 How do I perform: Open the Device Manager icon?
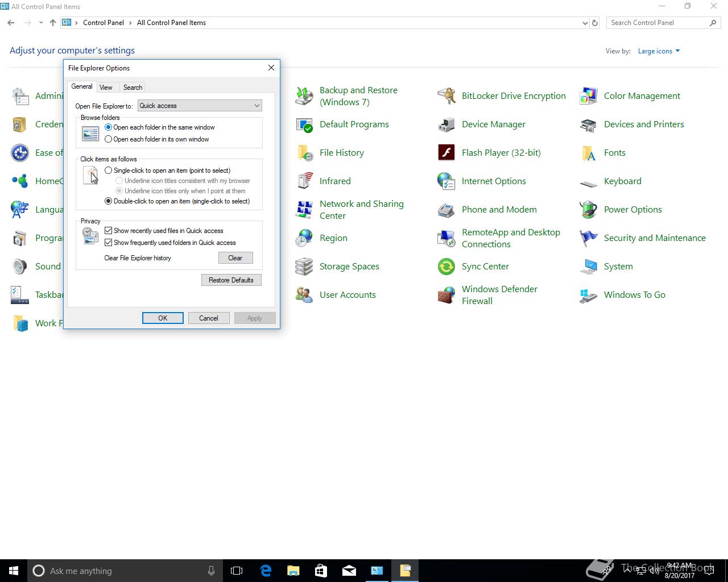point(446,124)
